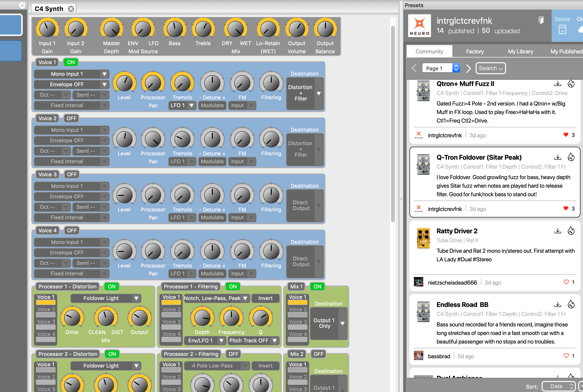This screenshot has width=583, height=392.
Task: Like the Endless Road BB preset
Action: (x=566, y=355)
